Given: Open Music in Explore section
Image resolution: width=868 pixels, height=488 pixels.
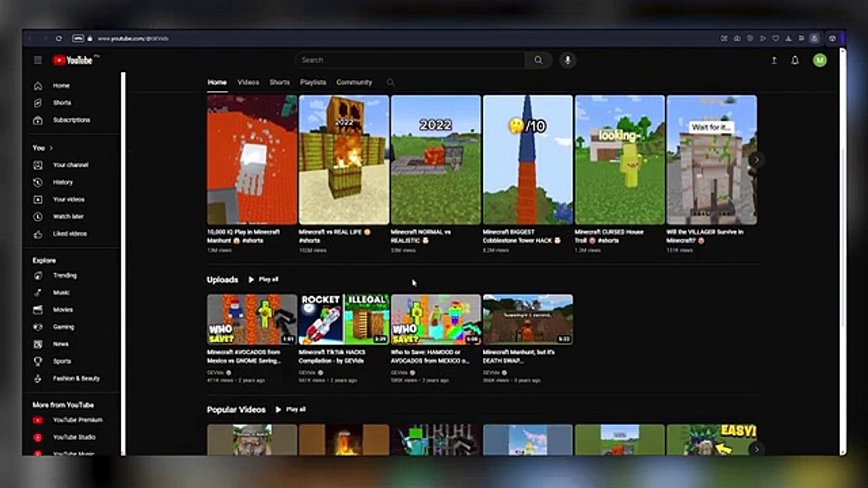Looking at the screenshot, I should 61,293.
